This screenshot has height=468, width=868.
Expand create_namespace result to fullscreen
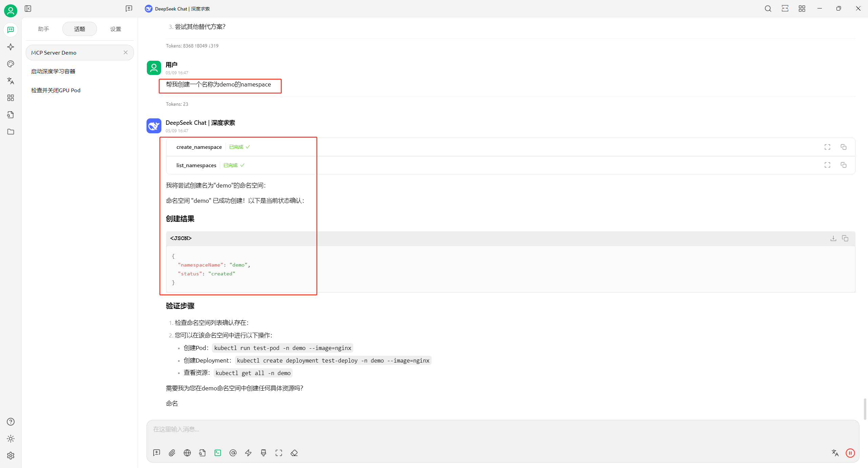click(x=827, y=147)
